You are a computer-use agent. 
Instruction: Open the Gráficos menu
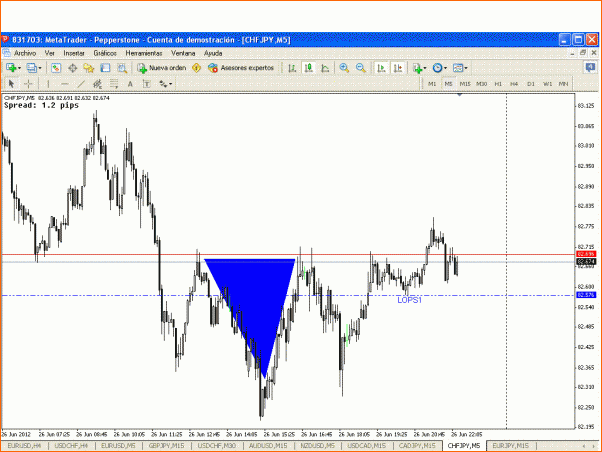(105, 53)
